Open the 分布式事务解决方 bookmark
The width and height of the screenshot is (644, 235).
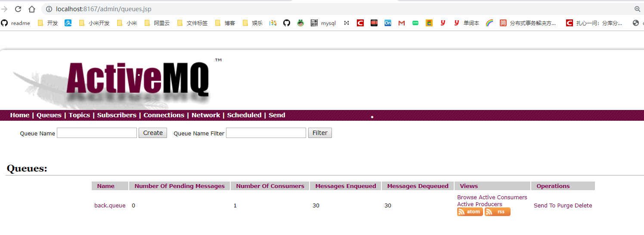[x=528, y=23]
